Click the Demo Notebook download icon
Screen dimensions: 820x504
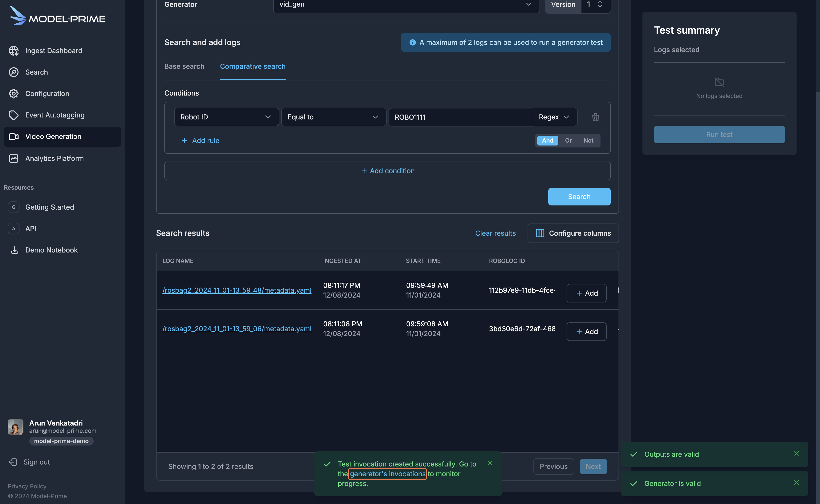coord(14,250)
